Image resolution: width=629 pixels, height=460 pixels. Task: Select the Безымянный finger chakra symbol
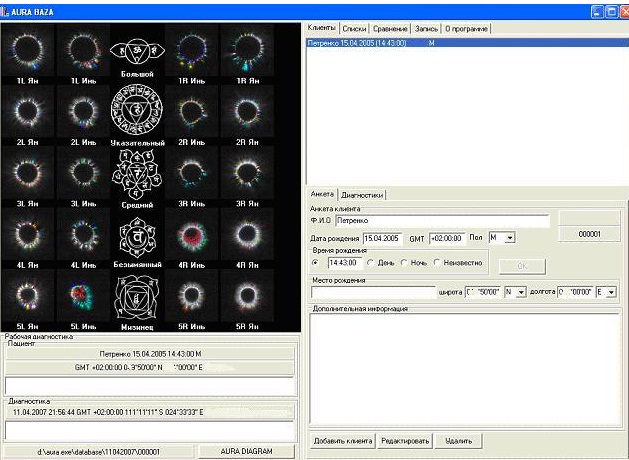[x=137, y=236]
